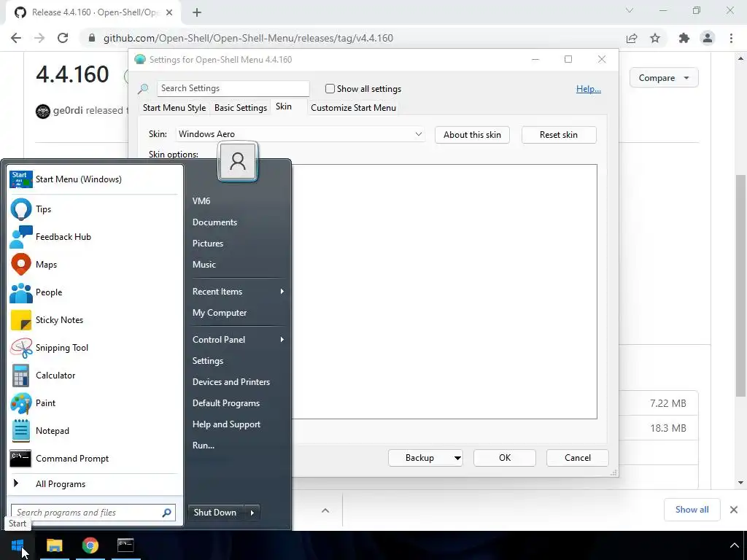Viewport: 747px width, 560px height.
Task: Reload the GitHub page
Action: 63,38
